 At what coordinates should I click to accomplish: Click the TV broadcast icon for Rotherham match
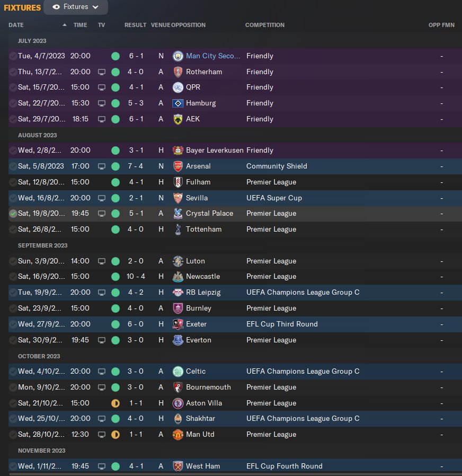102,72
